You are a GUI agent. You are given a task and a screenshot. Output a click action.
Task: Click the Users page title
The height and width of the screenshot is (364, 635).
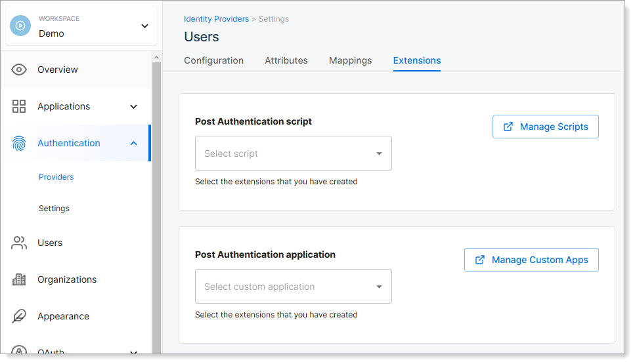(x=202, y=37)
